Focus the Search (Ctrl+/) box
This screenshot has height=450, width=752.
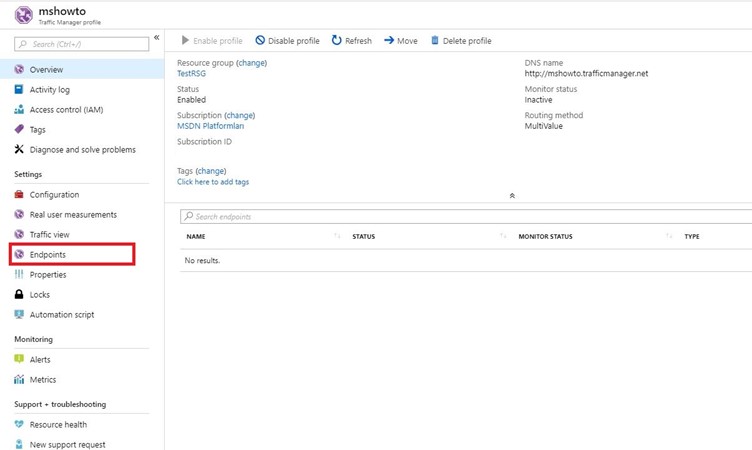tap(82, 44)
